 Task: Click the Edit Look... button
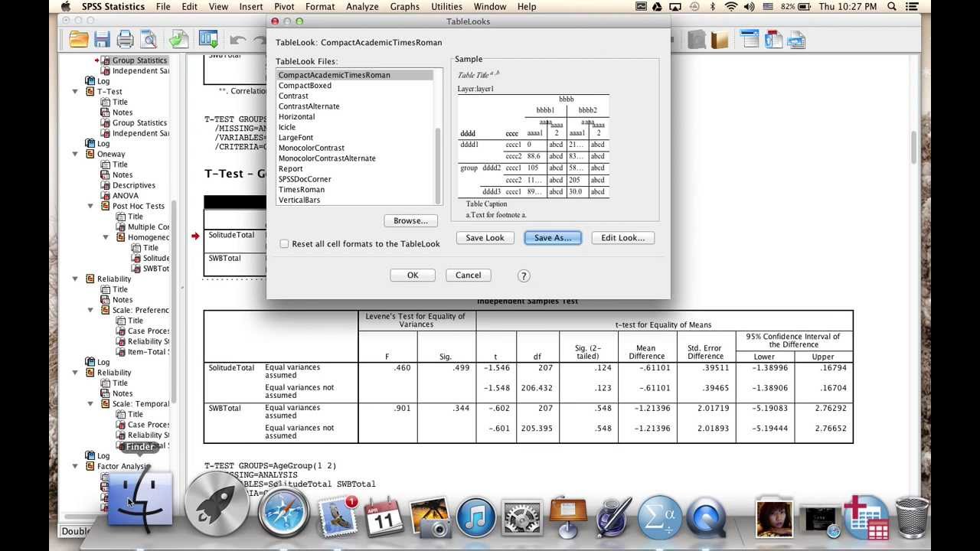622,238
